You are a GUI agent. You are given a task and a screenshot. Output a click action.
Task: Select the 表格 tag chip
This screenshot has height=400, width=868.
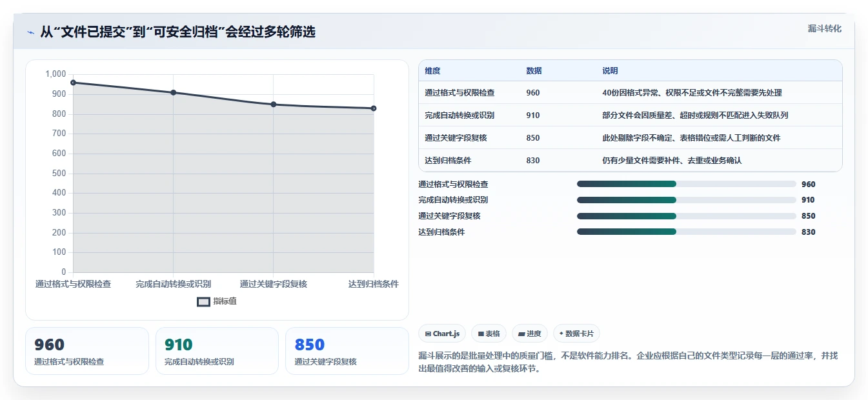489,334
